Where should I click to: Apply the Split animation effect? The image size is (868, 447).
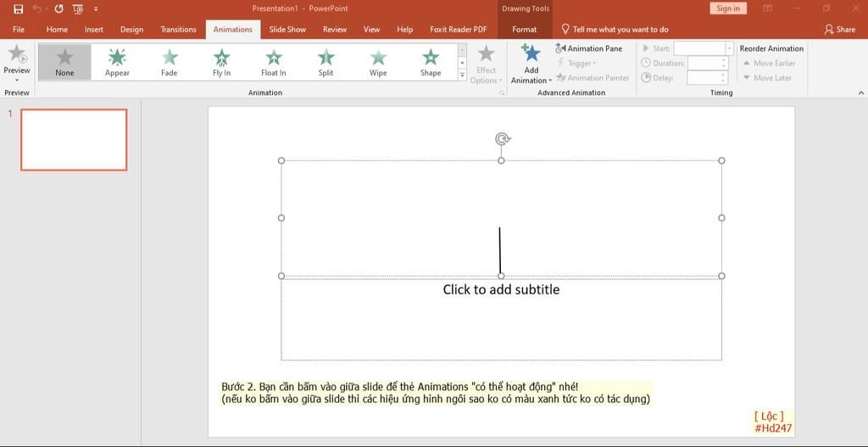[325, 62]
